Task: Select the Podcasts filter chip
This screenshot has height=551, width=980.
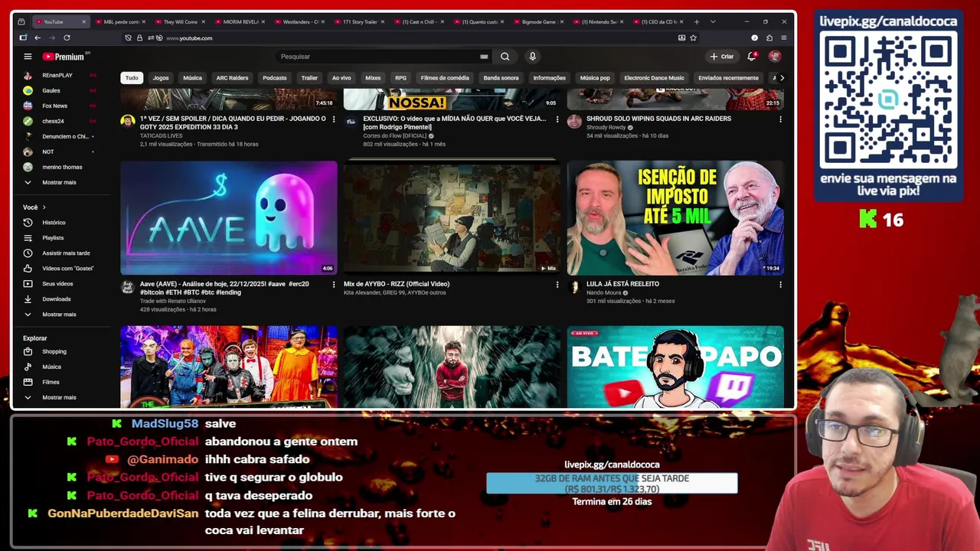Action: [274, 78]
